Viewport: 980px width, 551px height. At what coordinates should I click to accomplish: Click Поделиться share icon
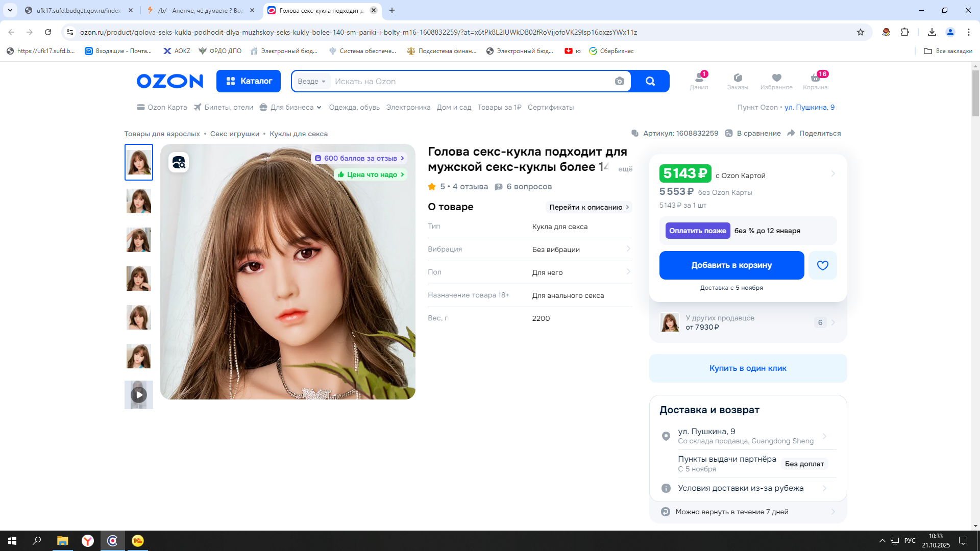coord(791,133)
